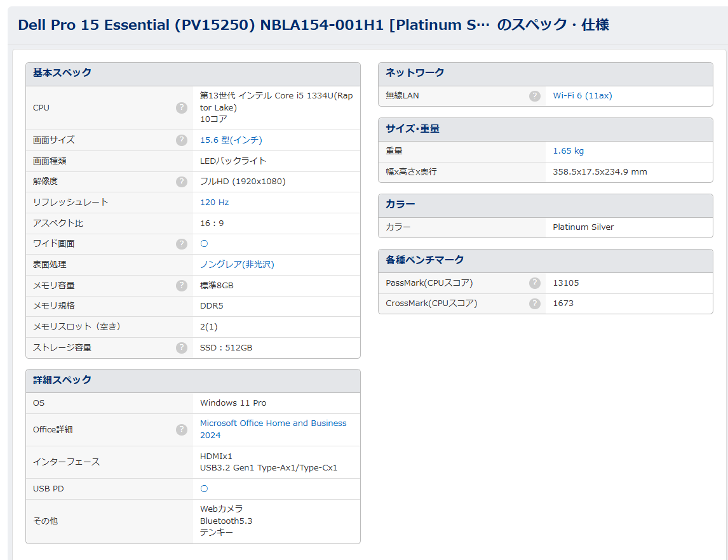Click the help icon beside CPU
This screenshot has height=560, width=728.
(x=182, y=108)
